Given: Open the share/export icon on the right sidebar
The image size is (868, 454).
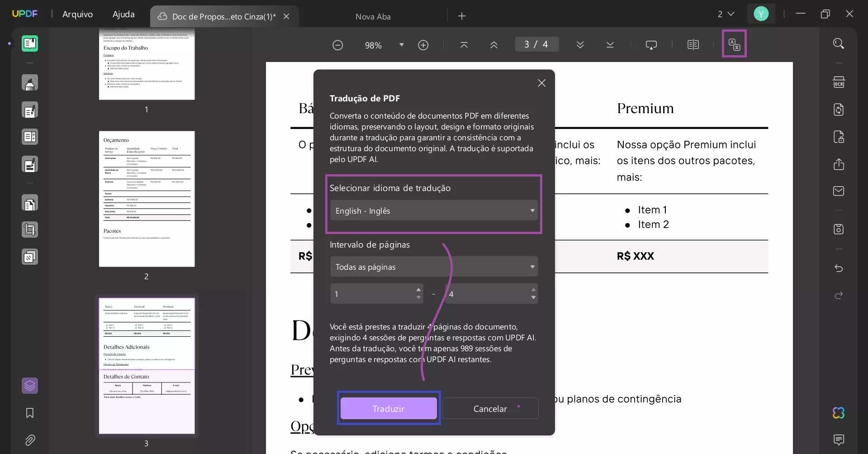Looking at the screenshot, I should 839,164.
